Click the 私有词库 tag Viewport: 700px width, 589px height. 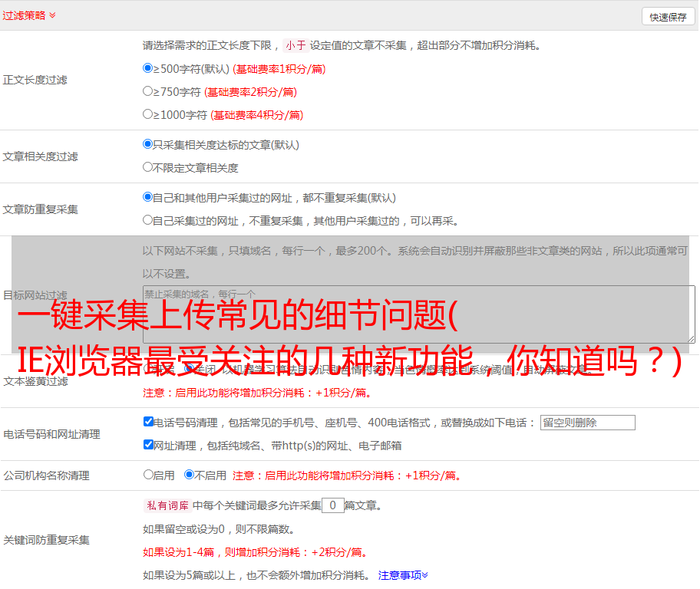coord(168,505)
